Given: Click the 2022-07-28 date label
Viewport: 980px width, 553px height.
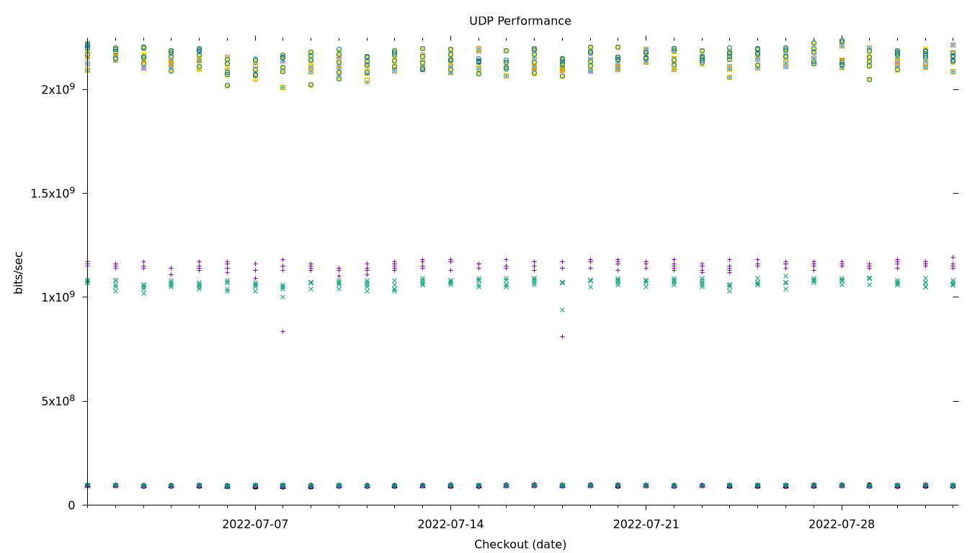Looking at the screenshot, I should 841,524.
